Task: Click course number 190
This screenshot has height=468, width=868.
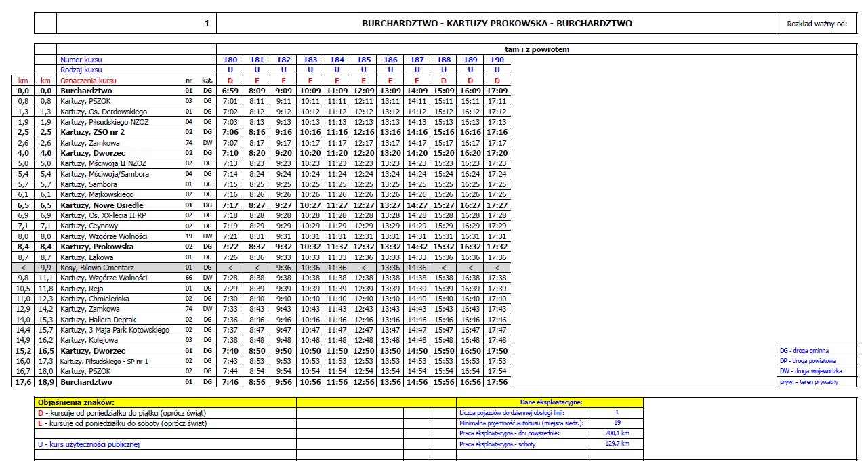Action: [x=497, y=60]
